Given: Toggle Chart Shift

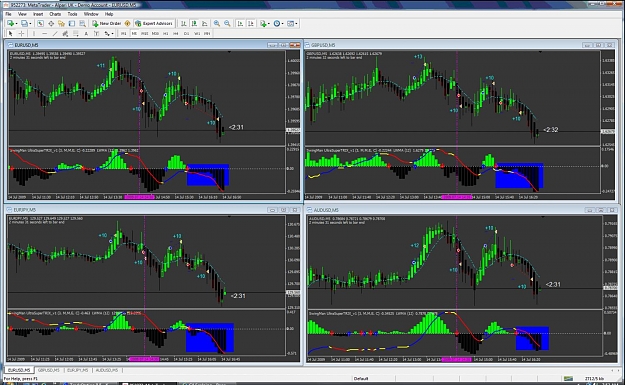Looking at the screenshot, I should (x=251, y=24).
